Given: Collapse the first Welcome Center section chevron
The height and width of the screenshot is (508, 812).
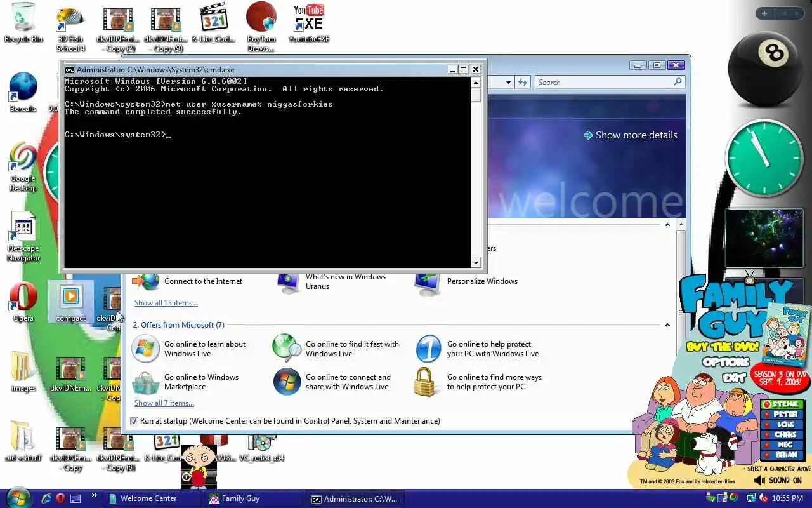Looking at the screenshot, I should pos(667,225).
